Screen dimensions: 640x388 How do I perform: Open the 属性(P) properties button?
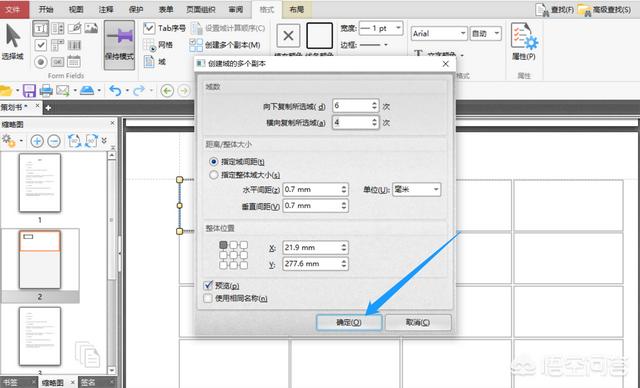524,42
